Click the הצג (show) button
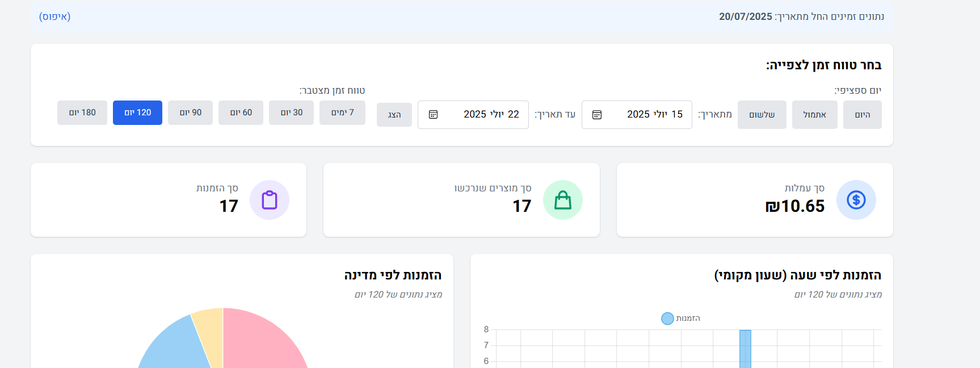The height and width of the screenshot is (368, 980). [394, 115]
